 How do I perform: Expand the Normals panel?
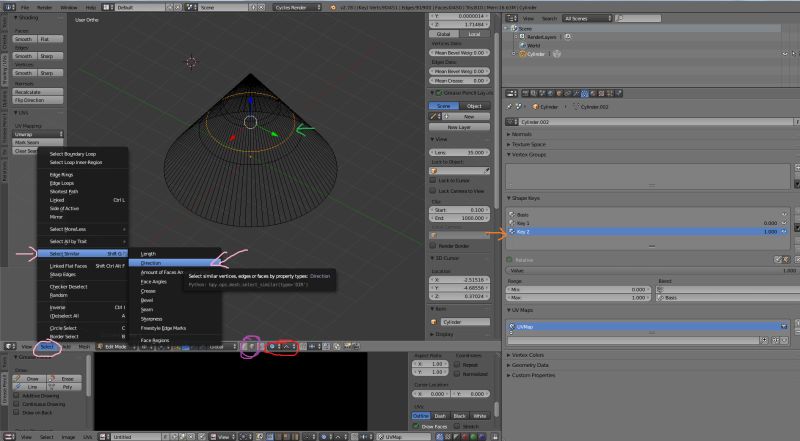click(x=519, y=134)
